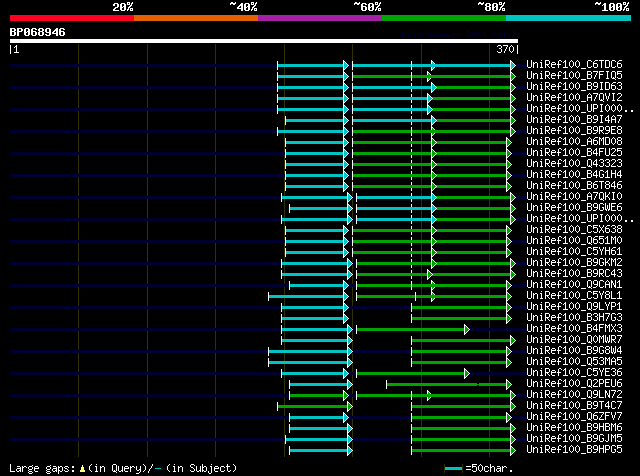Select the UniRef100_B7FIQ5 hit label
This screenshot has height=476, width=640.
(574, 76)
